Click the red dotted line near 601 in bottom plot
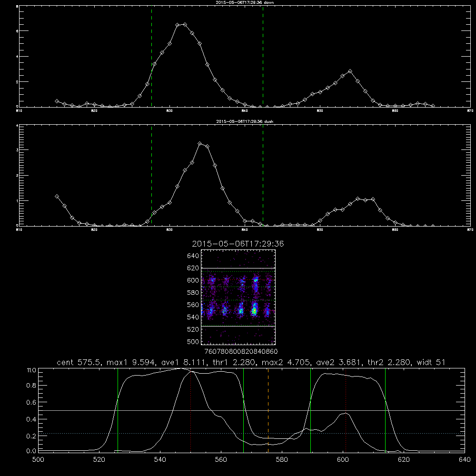 (346, 410)
